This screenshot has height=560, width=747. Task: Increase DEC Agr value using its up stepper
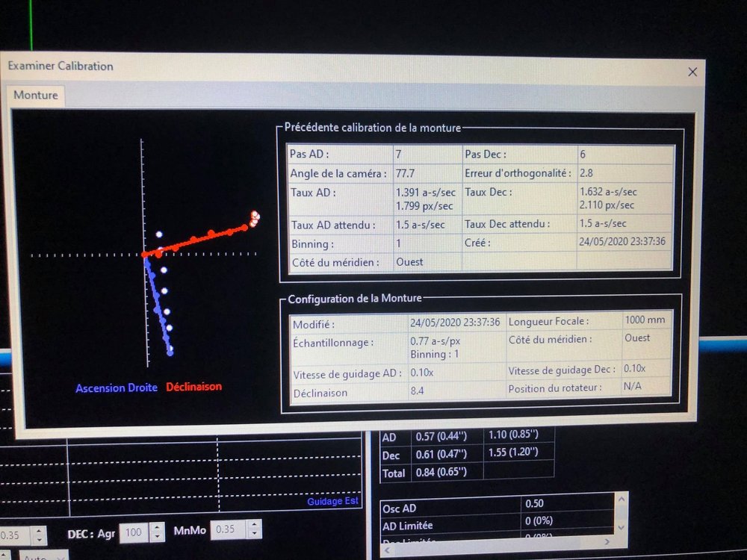[158, 526]
